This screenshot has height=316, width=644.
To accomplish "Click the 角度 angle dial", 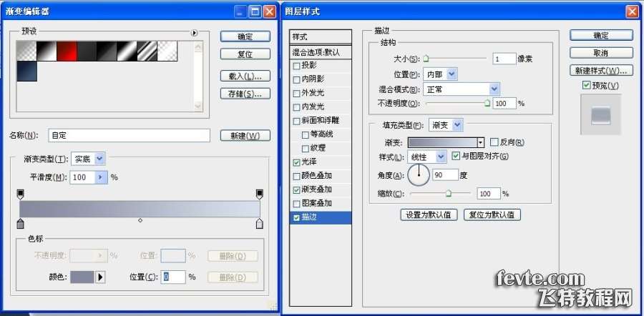I will point(419,174).
